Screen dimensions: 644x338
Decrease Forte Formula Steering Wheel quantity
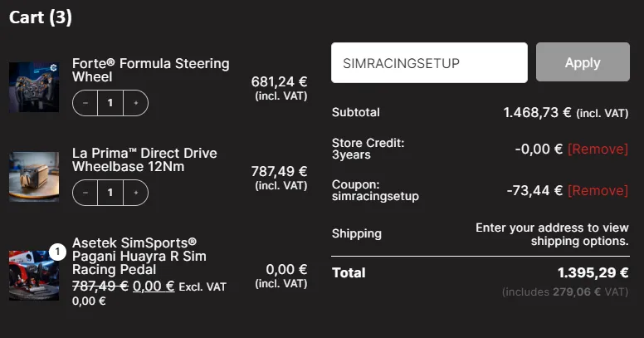point(85,103)
